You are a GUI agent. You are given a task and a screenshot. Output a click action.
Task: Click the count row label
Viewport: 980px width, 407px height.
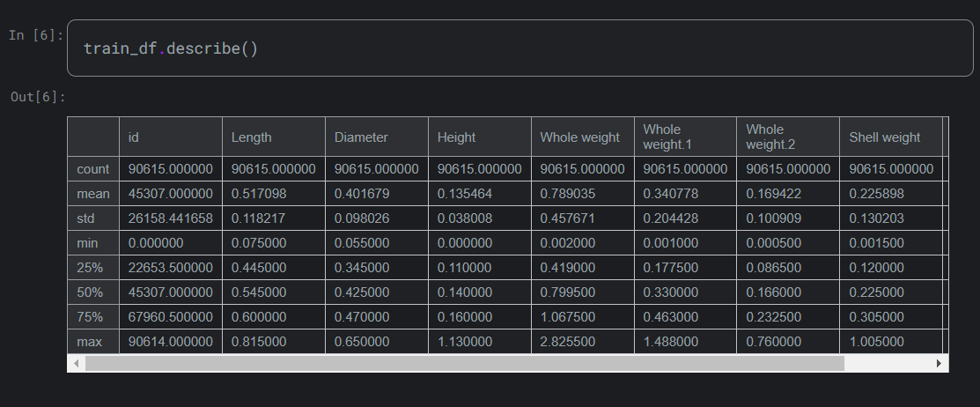[x=93, y=169]
